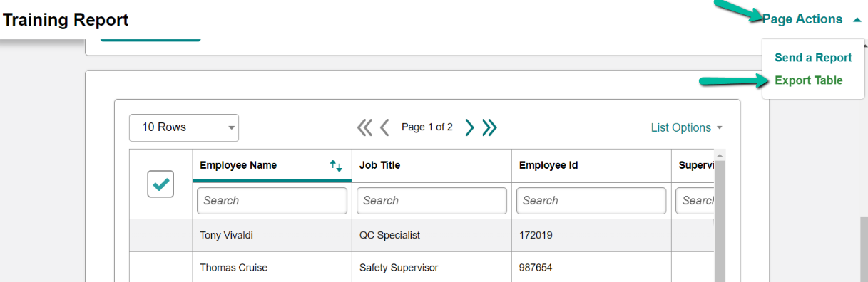The height and width of the screenshot is (282, 868).
Task: Jump to the last page
Action: 489,127
